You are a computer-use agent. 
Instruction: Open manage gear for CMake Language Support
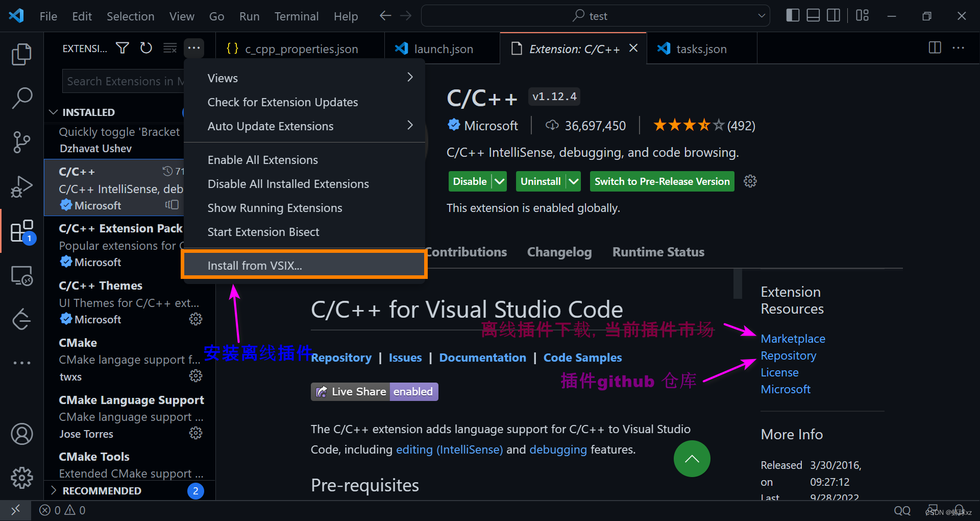[x=196, y=433]
